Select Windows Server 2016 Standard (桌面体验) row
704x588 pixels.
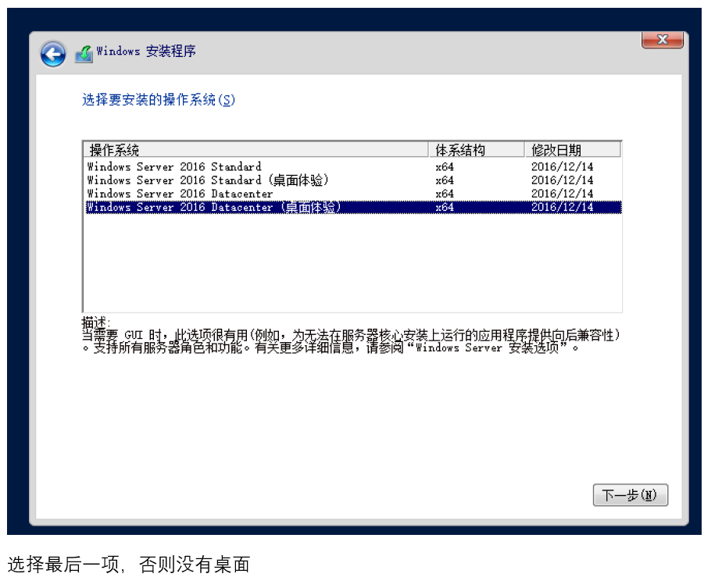point(352,180)
